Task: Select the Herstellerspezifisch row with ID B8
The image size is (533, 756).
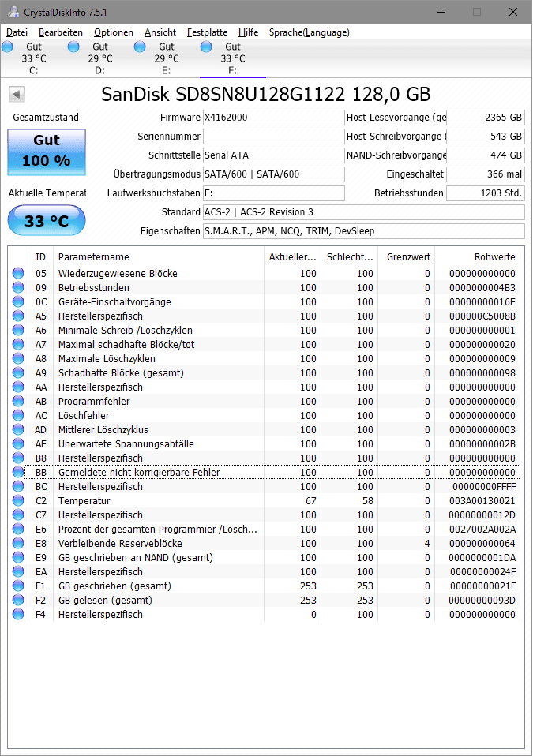Action: coord(265,458)
